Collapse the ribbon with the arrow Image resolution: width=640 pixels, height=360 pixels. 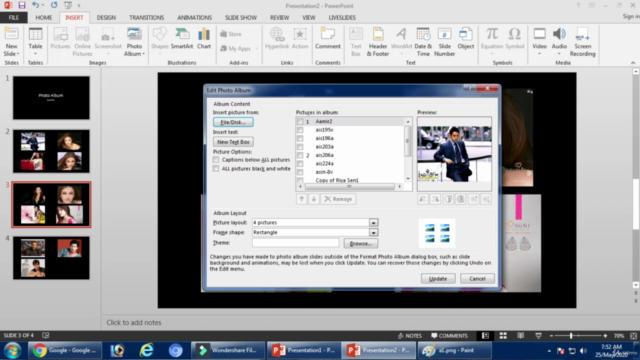tap(633, 62)
